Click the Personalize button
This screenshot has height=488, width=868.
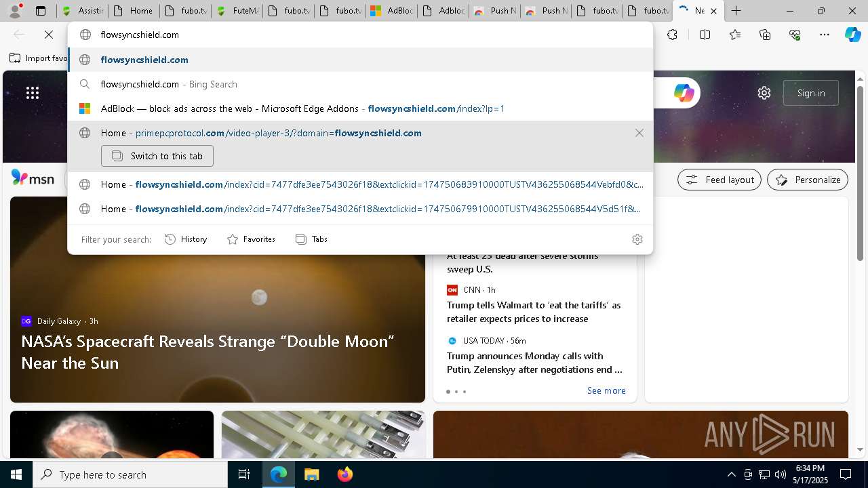pyautogui.click(x=808, y=180)
